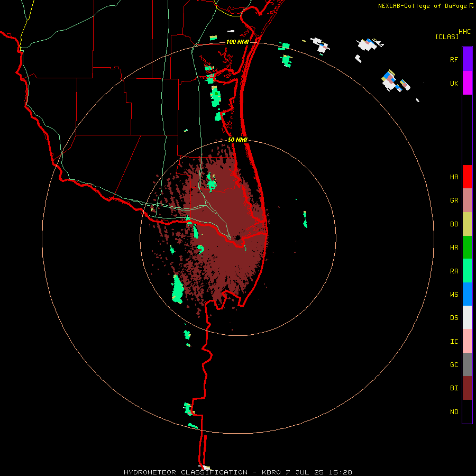Click the '100 NMI' range ring label
This screenshot has height=476, width=476.
(237, 42)
